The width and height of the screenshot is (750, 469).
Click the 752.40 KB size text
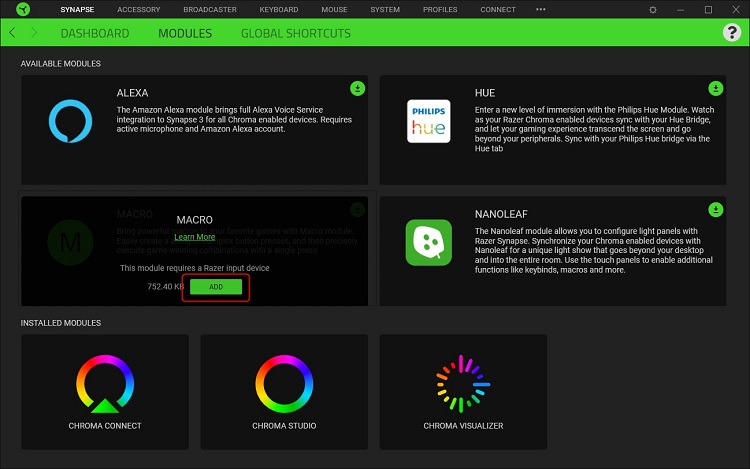[165, 286]
